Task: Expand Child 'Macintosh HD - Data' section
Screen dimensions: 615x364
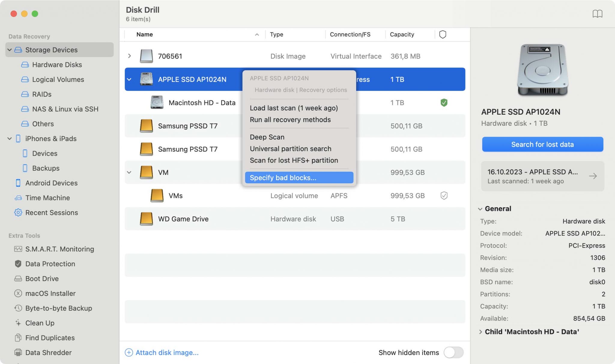Action: [480, 332]
